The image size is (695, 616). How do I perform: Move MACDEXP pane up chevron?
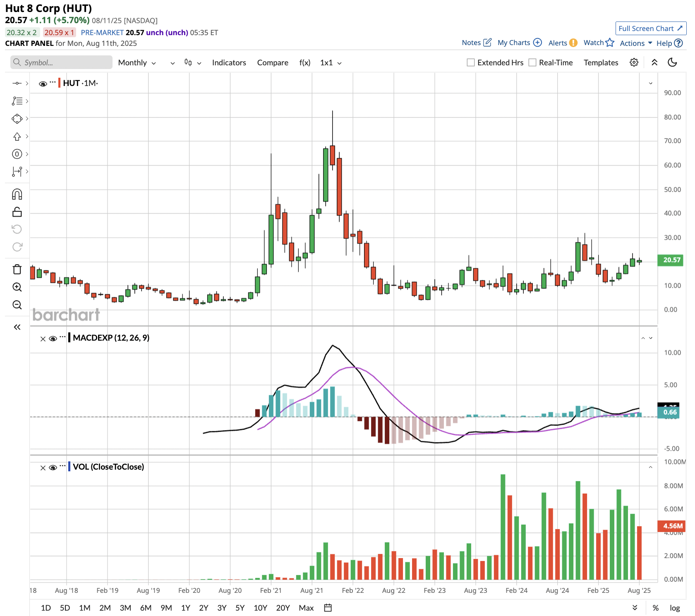coord(643,338)
